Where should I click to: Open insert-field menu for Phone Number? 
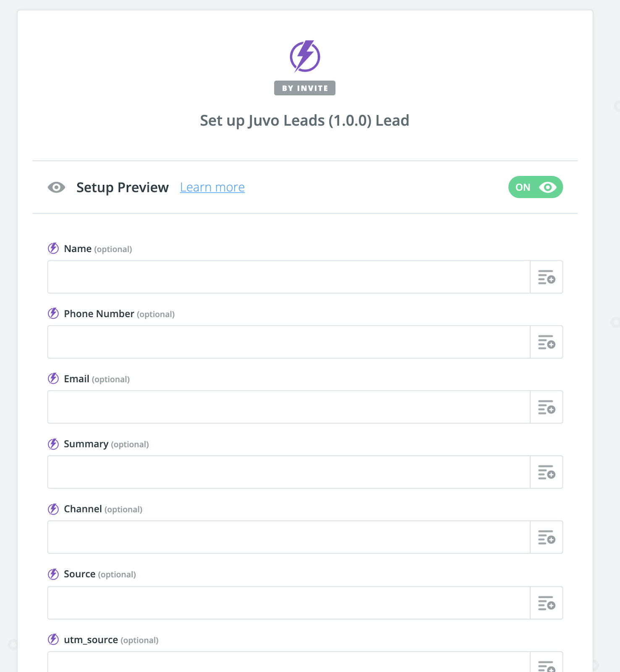tap(546, 342)
